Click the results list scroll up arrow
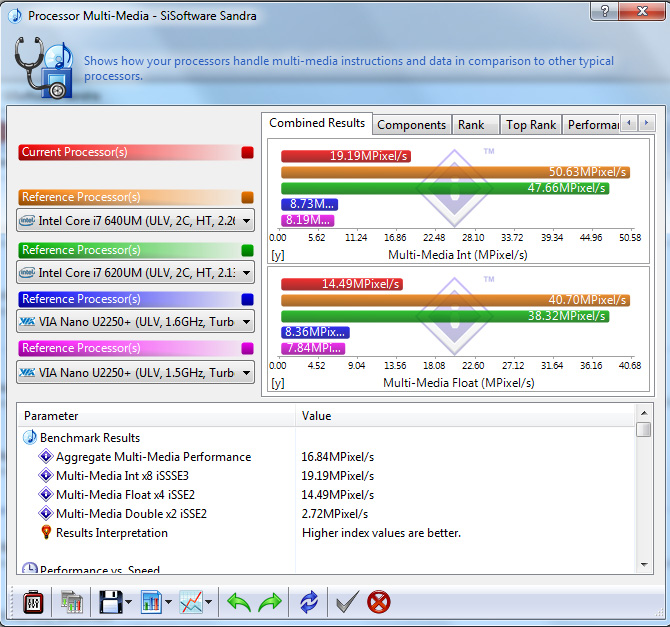This screenshot has width=670, height=627. (644, 413)
